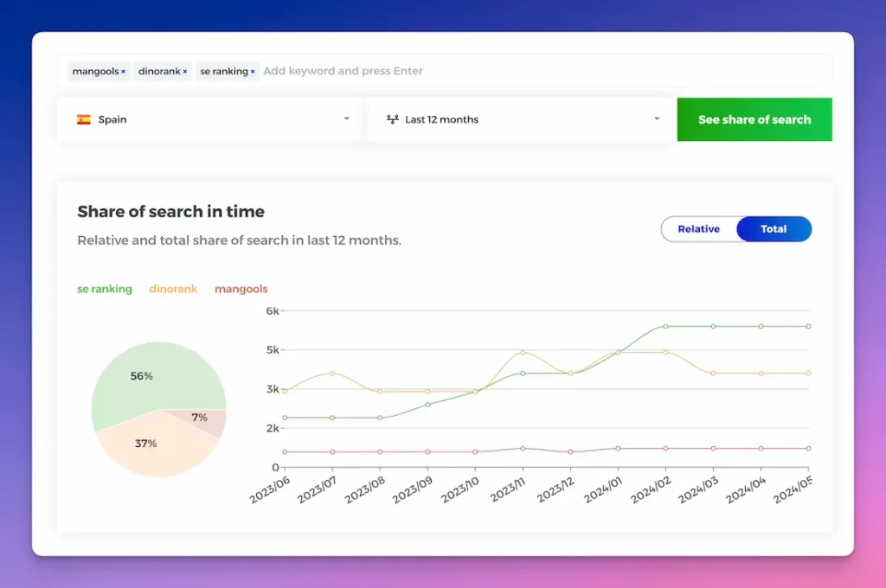The image size is (886, 588).
Task: Click the "Share of search in time" heading
Action: (x=170, y=211)
